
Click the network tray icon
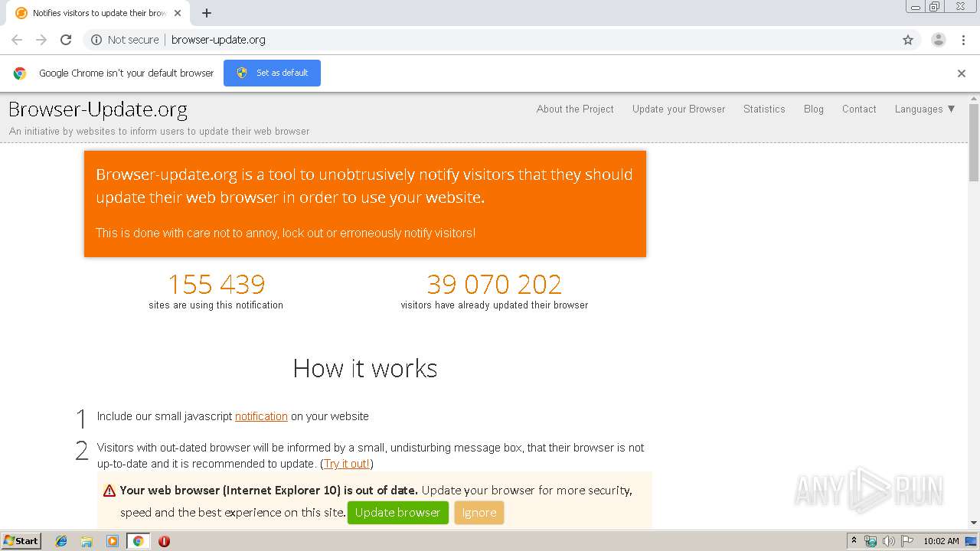[871, 541]
